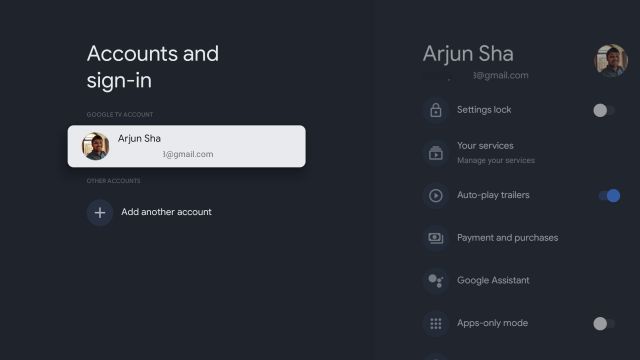
Task: Click the Manage your services subtitle
Action: pos(496,160)
